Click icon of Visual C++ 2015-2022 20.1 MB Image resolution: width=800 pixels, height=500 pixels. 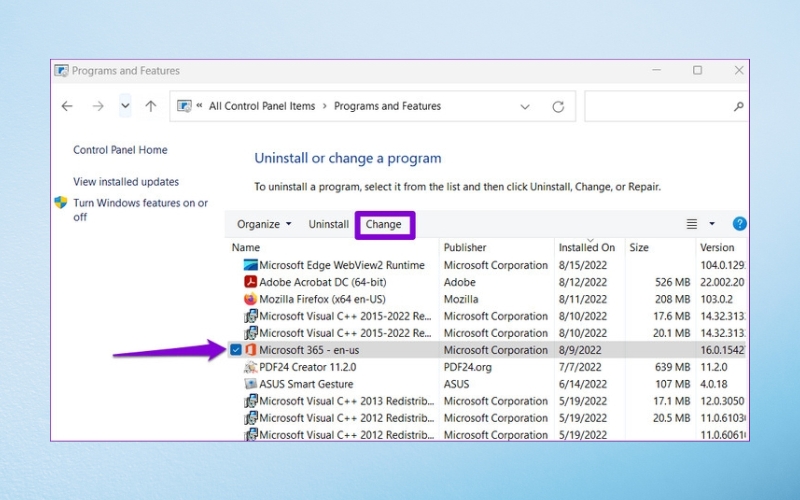(x=251, y=333)
